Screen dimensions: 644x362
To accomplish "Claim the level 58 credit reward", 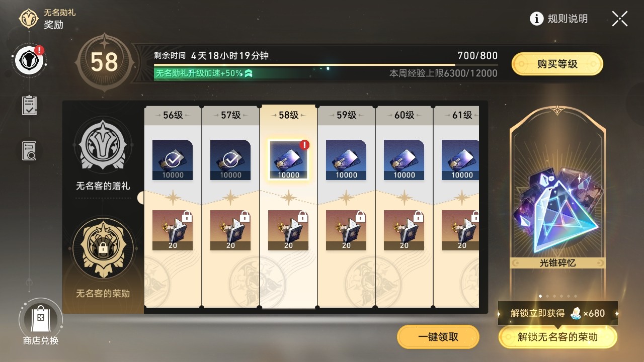I will pyautogui.click(x=288, y=160).
